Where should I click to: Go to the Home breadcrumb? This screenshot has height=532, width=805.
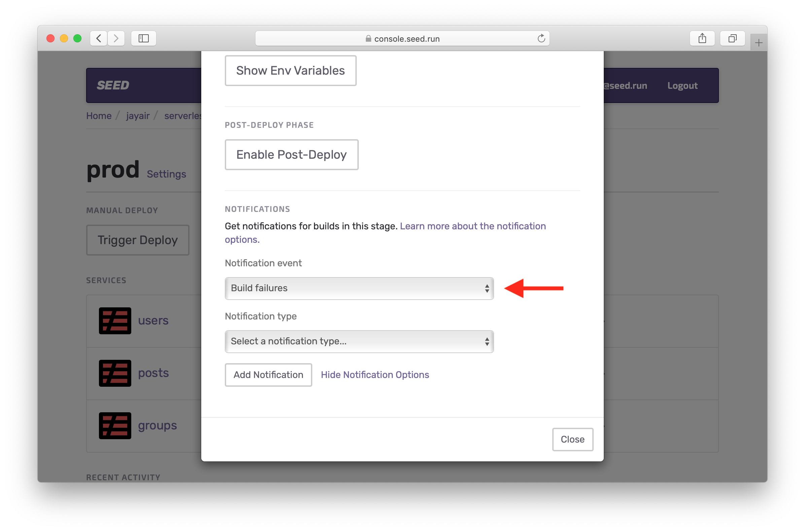(99, 116)
